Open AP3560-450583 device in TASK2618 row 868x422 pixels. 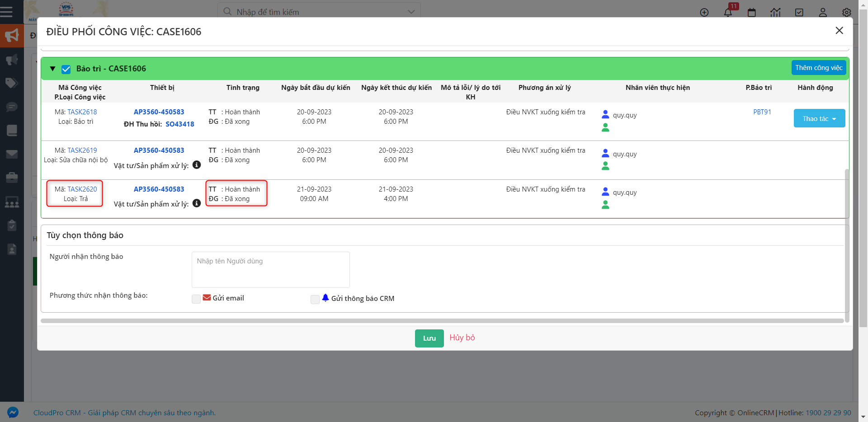[159, 112]
